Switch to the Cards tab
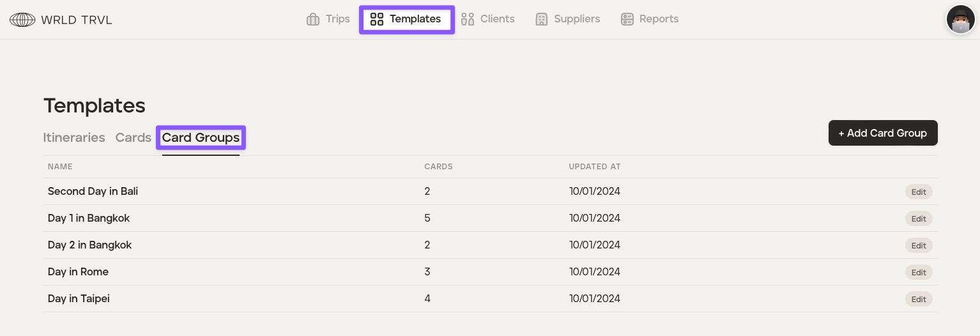The image size is (980, 336). pyautogui.click(x=133, y=137)
